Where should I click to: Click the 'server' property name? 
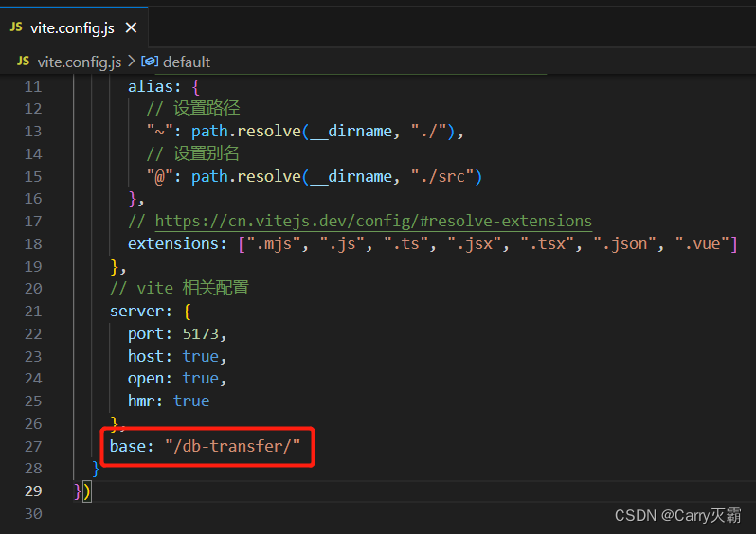pyautogui.click(x=137, y=311)
